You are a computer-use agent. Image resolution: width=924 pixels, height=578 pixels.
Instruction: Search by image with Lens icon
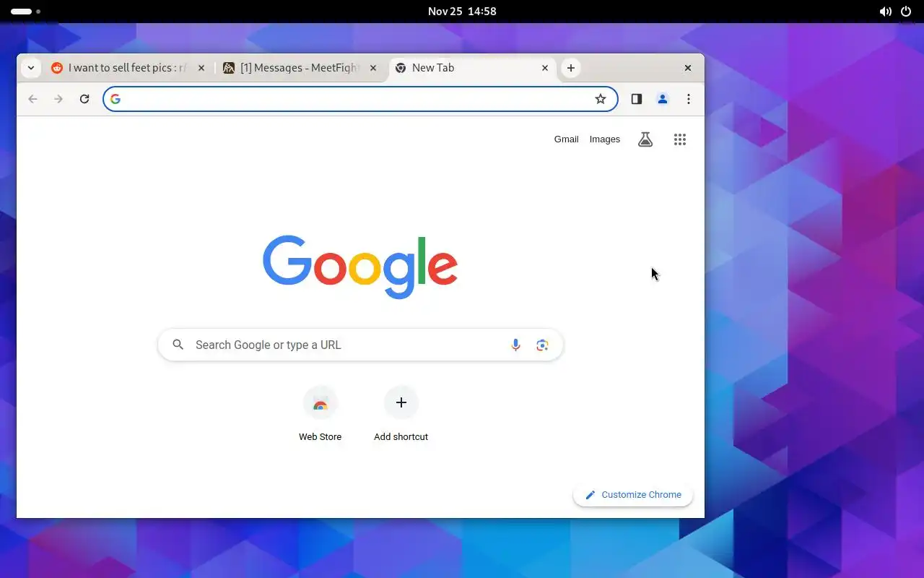(543, 345)
